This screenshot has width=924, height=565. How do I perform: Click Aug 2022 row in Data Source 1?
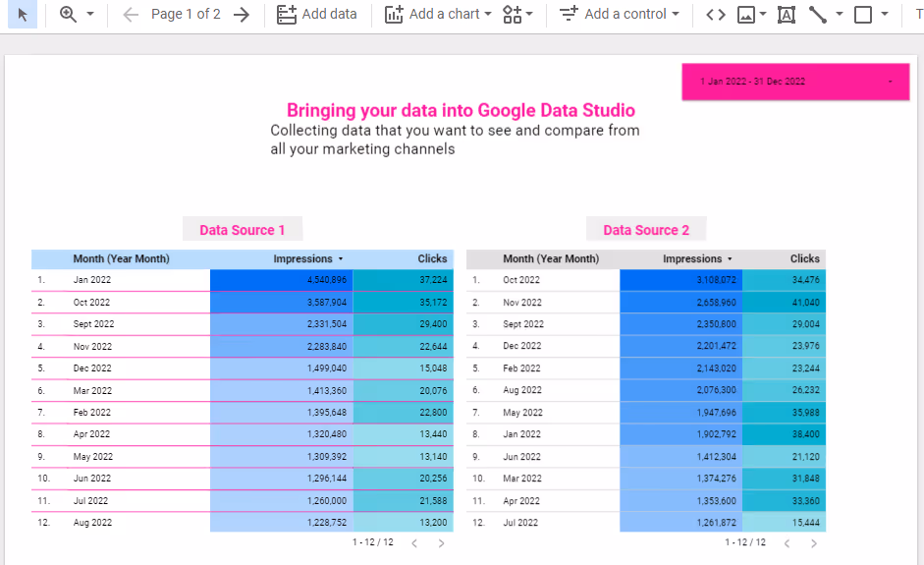pyautogui.click(x=243, y=522)
